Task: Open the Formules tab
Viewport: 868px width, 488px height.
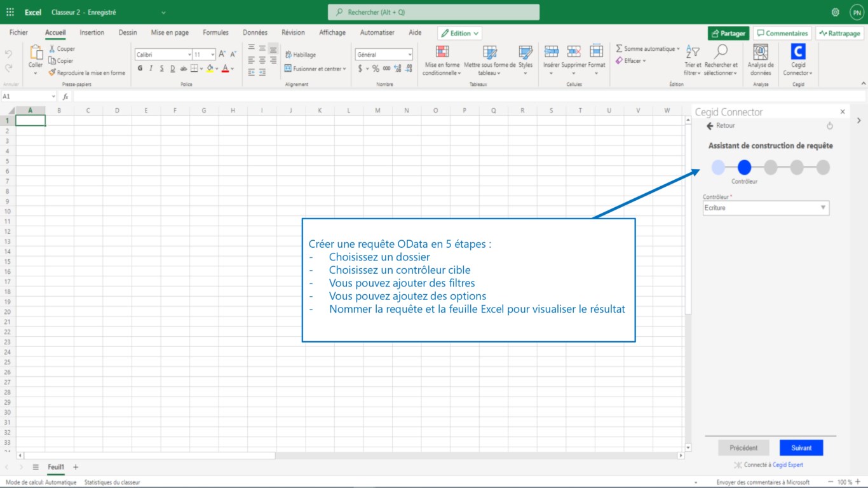Action: [215, 33]
